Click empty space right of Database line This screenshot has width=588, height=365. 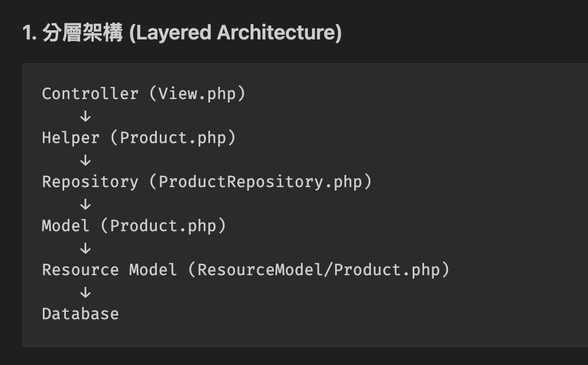click(x=347, y=314)
